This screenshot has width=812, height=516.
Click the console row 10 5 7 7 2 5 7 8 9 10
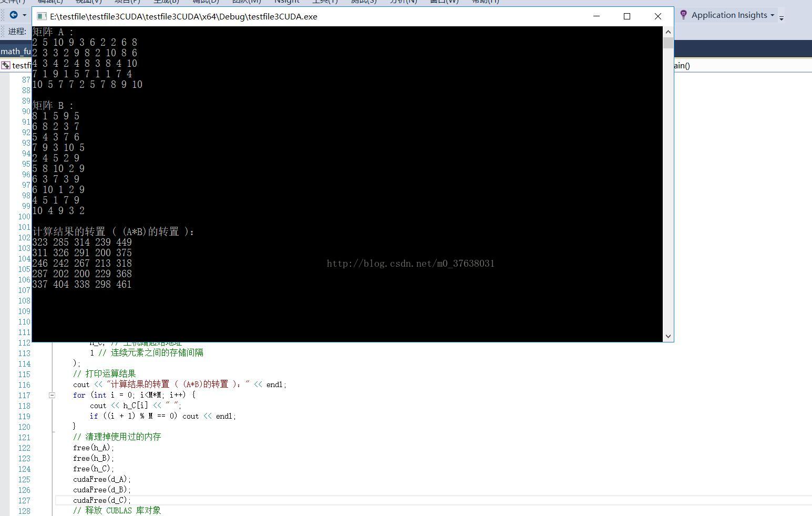pos(87,85)
